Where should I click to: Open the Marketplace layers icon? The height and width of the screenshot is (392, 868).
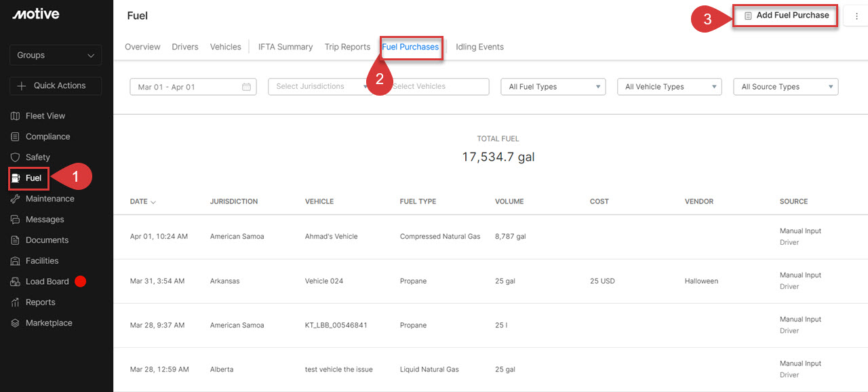pos(16,324)
